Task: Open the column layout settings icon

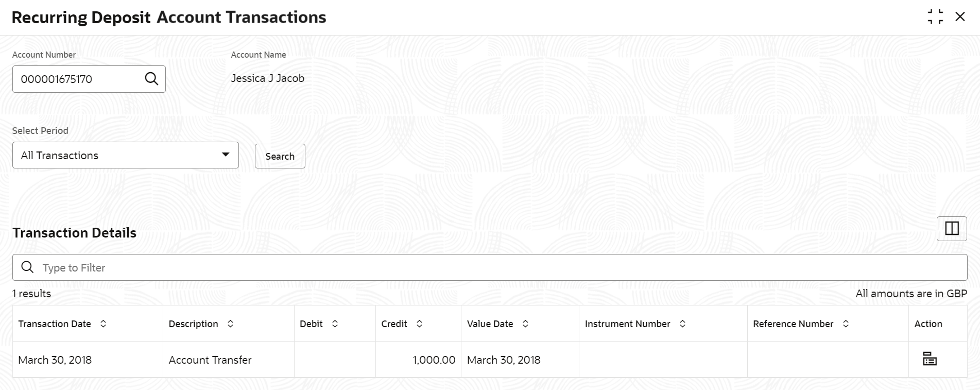Action: pos(951,228)
